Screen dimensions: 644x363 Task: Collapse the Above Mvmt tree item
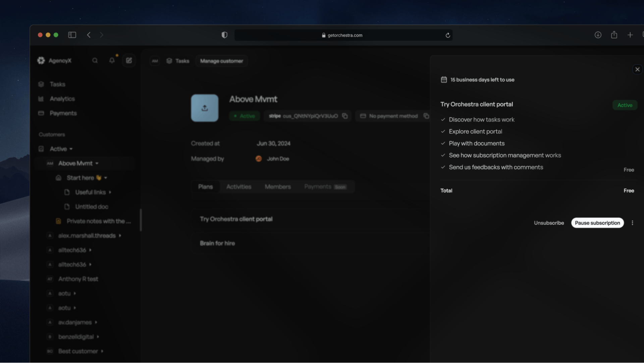coord(97,163)
